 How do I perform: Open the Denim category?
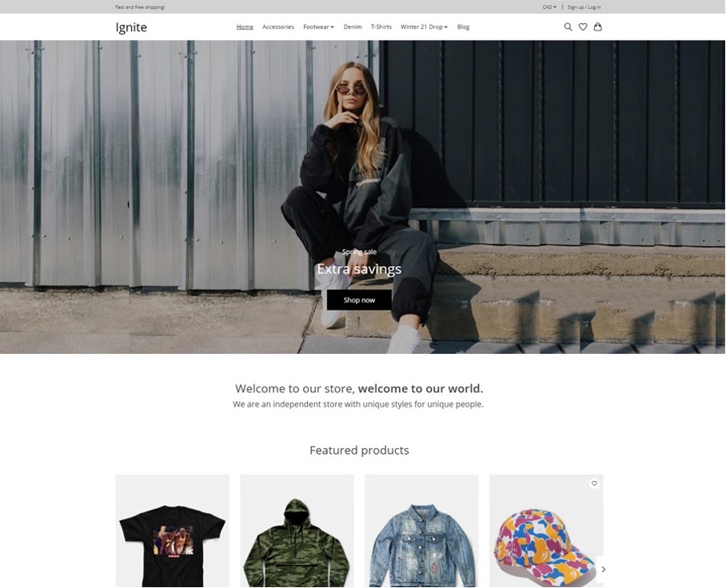pyautogui.click(x=353, y=27)
